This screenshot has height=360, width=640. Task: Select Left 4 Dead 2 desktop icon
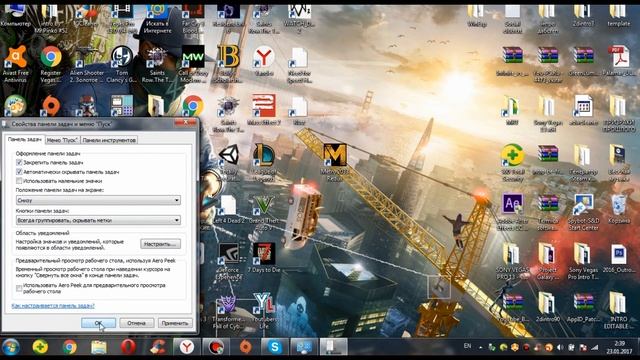tap(229, 209)
